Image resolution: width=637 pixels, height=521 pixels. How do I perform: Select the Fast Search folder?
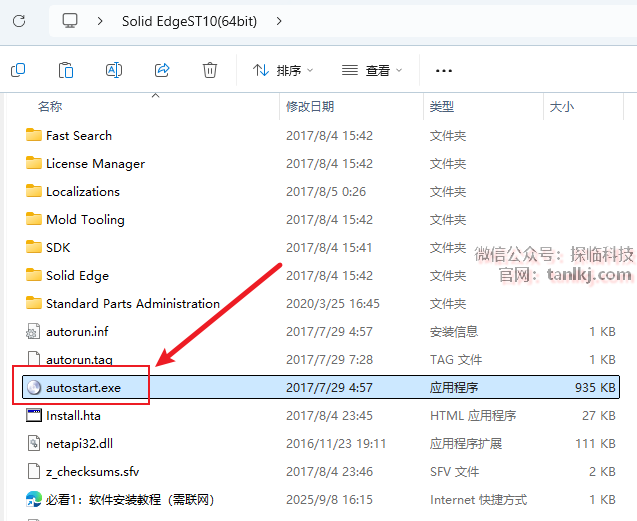coord(78,136)
